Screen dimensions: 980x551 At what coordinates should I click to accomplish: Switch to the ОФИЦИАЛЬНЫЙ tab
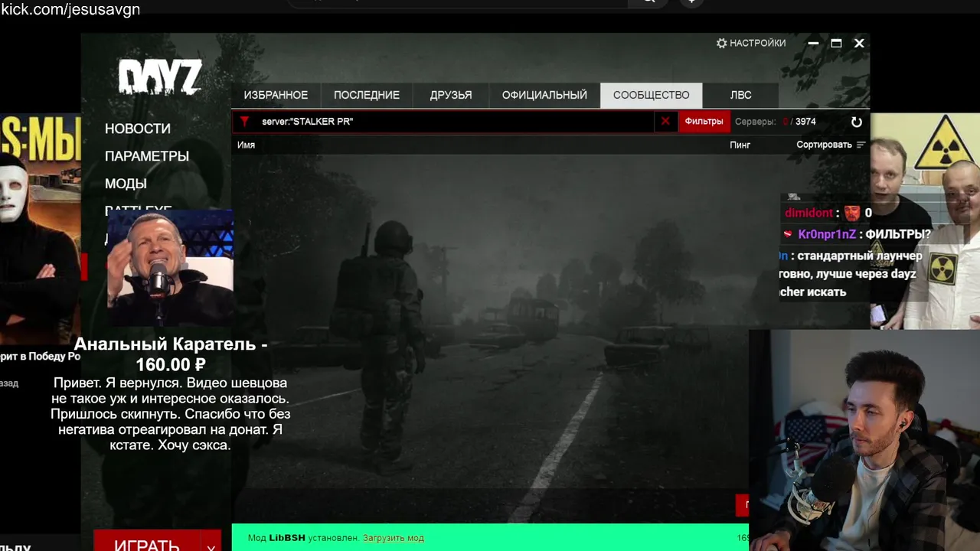544,95
